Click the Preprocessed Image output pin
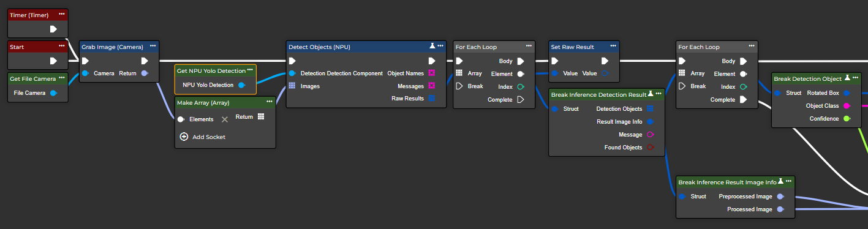Screen dimensions: 868x229 [x=780, y=197]
